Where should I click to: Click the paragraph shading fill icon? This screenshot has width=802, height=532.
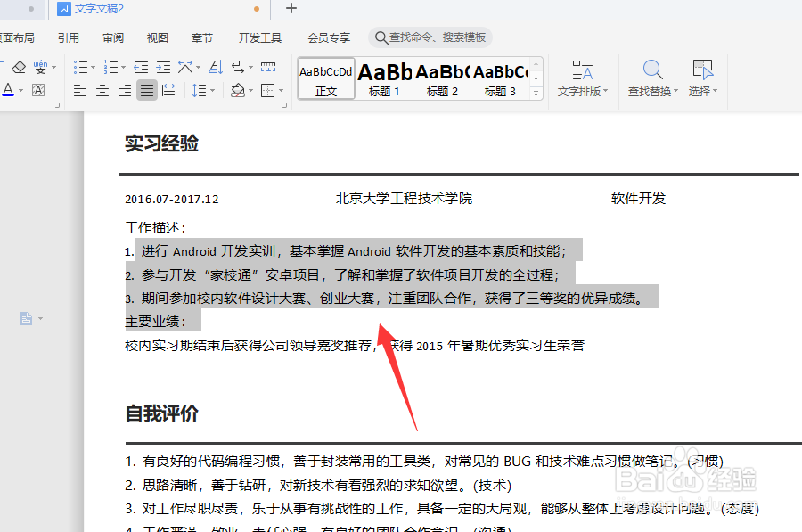tap(237, 91)
